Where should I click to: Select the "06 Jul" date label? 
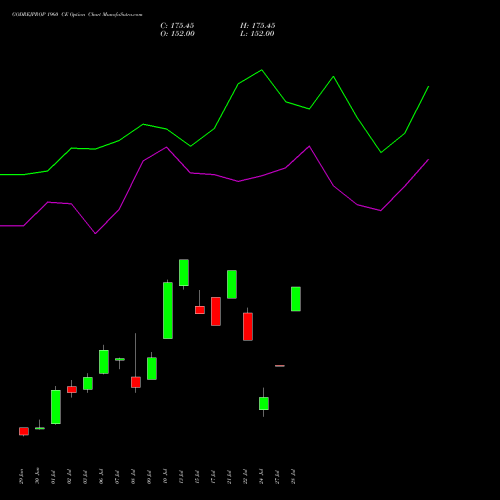tap(101, 477)
